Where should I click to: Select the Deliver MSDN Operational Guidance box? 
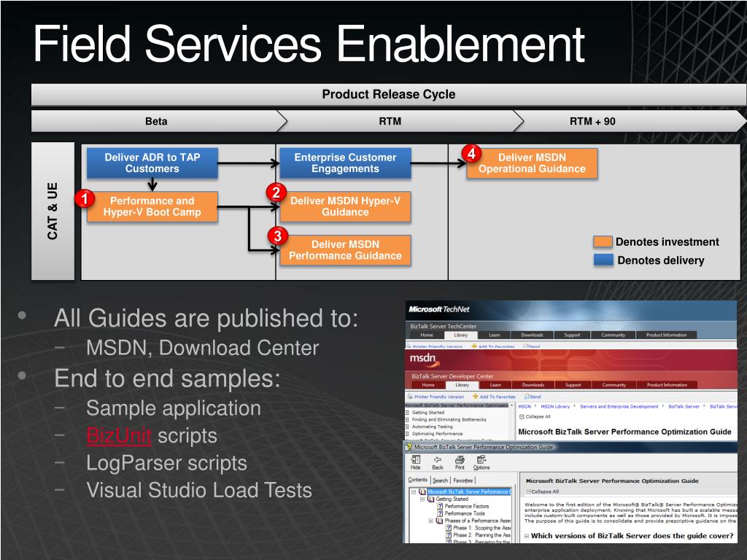(532, 163)
